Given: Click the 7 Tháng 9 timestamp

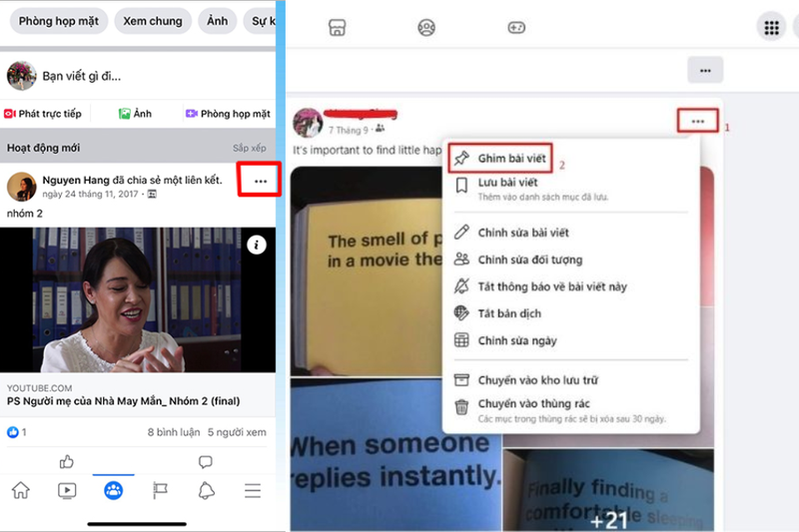Looking at the screenshot, I should point(348,131).
